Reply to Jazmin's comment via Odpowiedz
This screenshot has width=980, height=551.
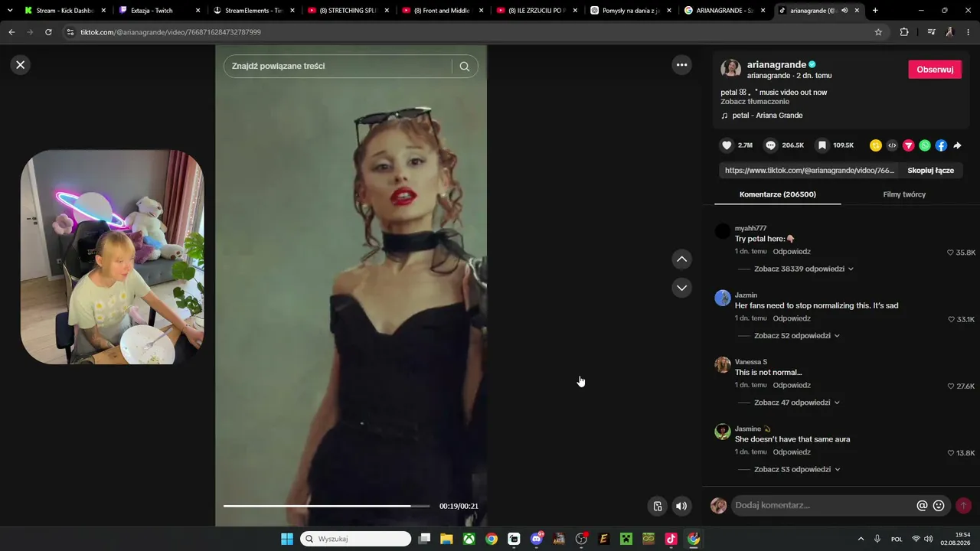(x=792, y=318)
